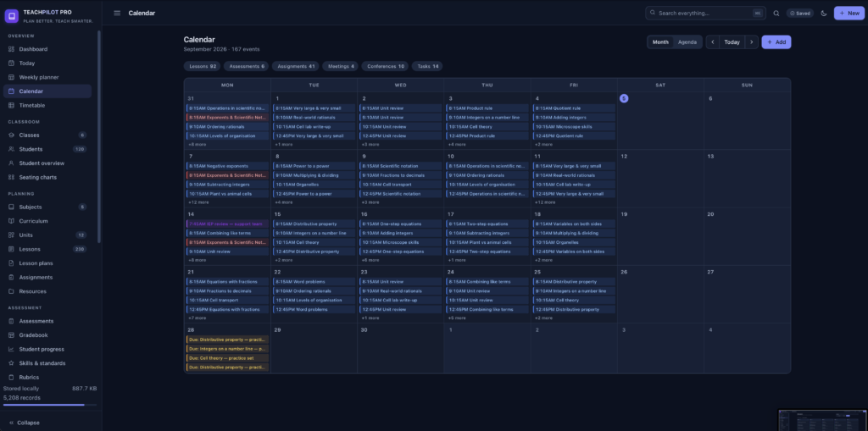Select Calendar in the sidebar

[x=47, y=91]
